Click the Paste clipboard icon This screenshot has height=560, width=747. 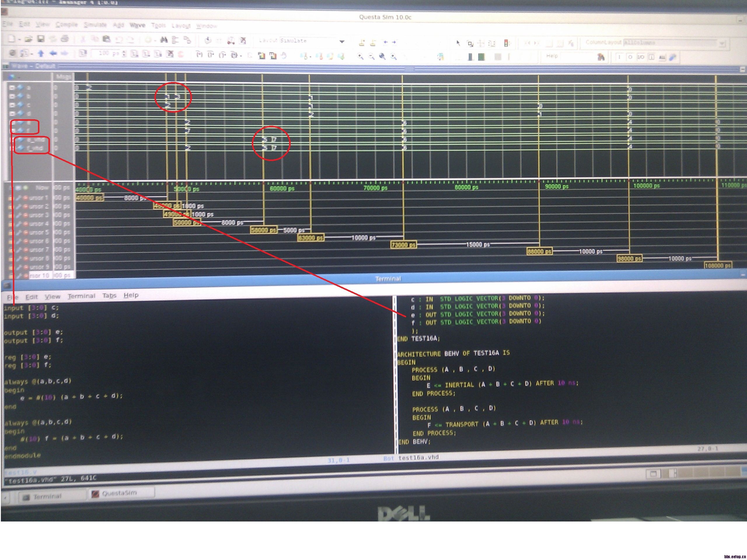[x=107, y=39]
